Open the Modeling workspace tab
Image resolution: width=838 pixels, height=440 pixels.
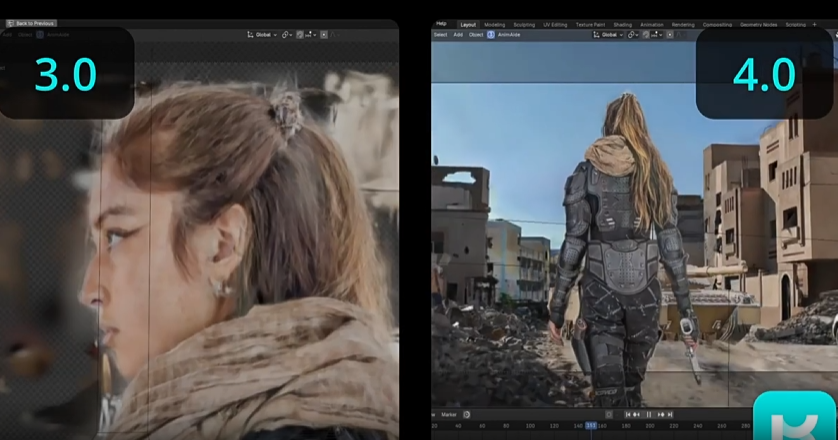tap(495, 24)
